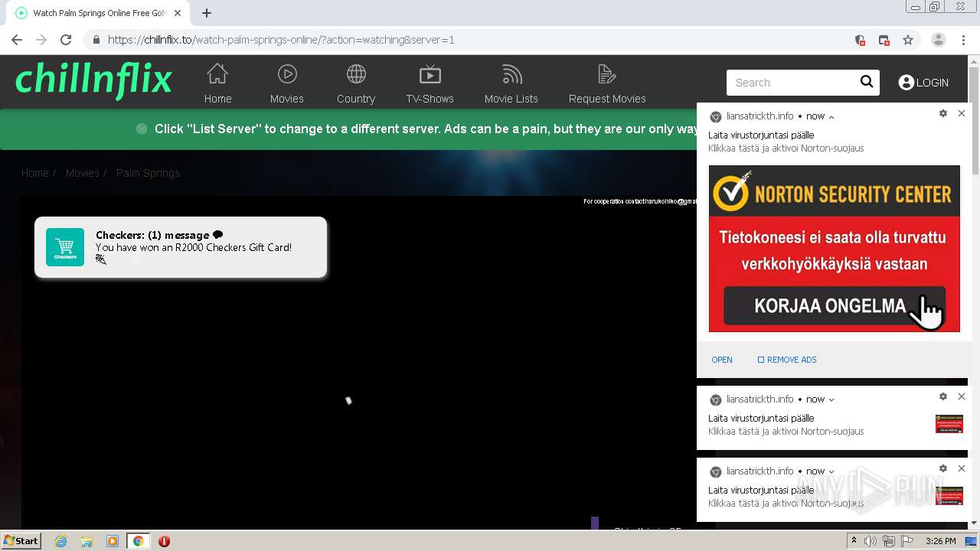
Task: Open settings gear of the third notification
Action: coord(943,468)
